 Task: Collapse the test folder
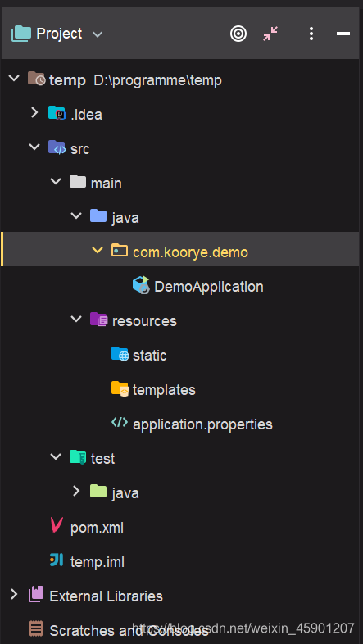pos(56,456)
